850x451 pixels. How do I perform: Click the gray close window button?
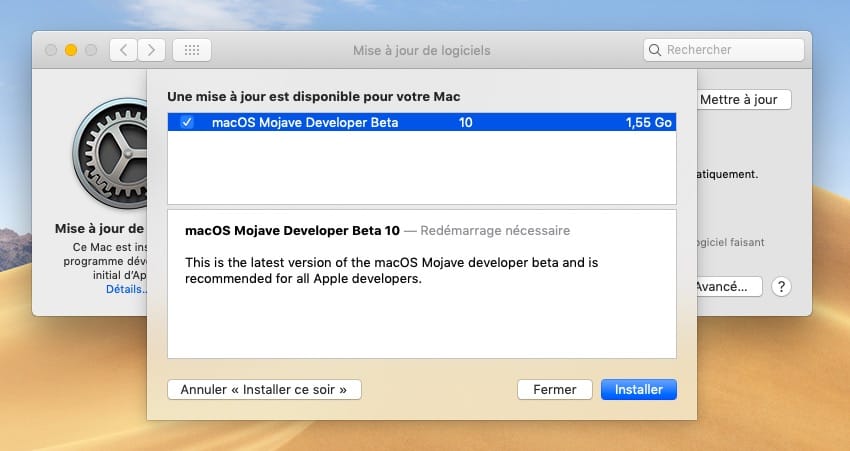51,50
